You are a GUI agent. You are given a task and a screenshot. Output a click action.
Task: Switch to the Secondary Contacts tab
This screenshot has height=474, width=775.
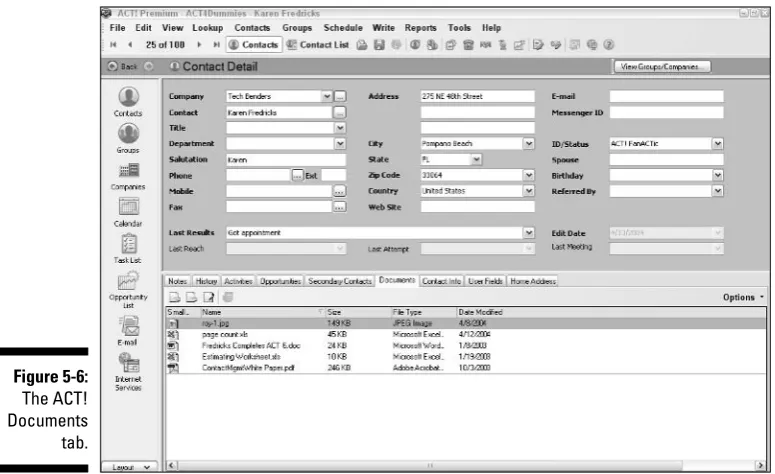(x=340, y=281)
